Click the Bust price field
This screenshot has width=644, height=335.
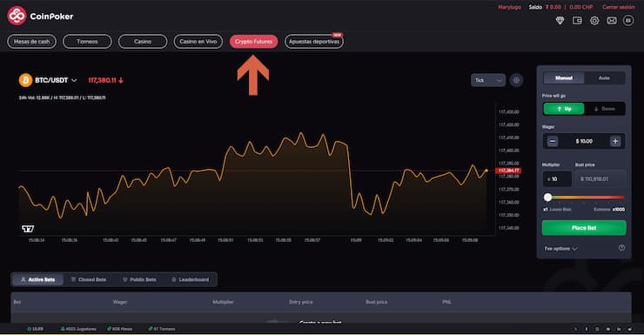tap(600, 179)
